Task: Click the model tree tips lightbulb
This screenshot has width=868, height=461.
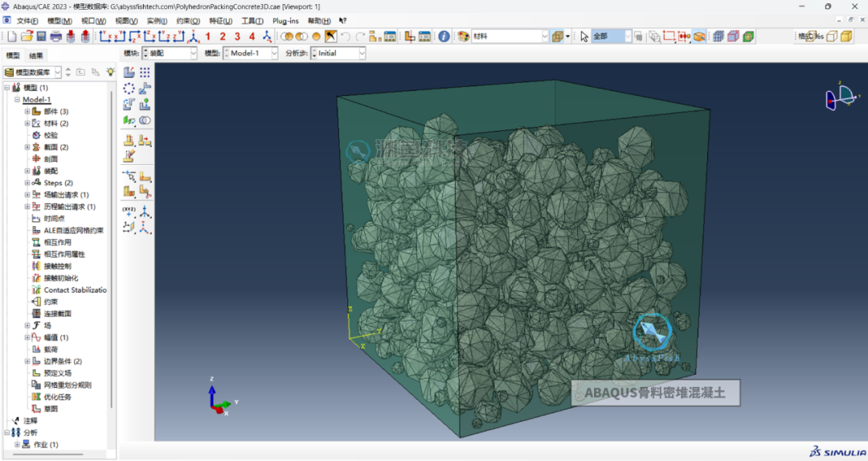Action: (x=111, y=72)
